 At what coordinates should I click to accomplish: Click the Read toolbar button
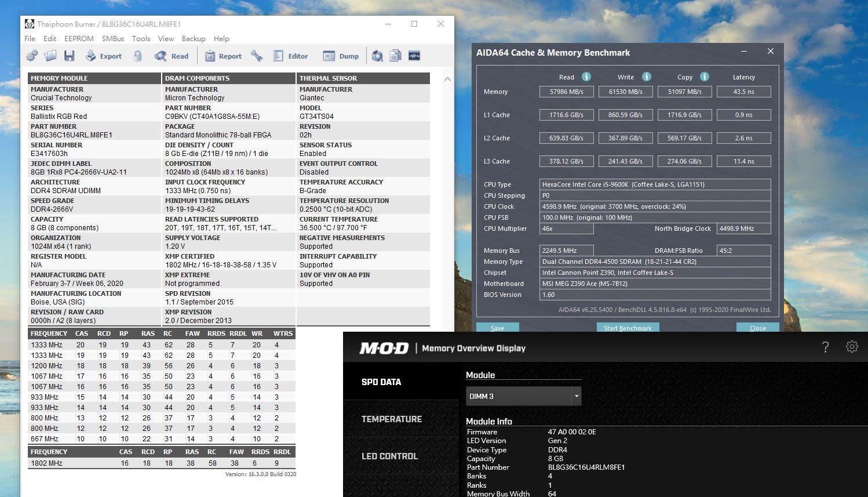click(172, 56)
